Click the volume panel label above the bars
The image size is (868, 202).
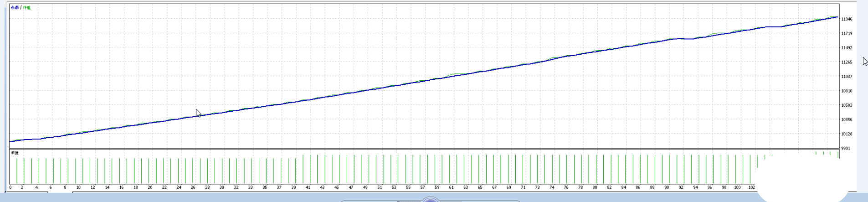point(15,153)
